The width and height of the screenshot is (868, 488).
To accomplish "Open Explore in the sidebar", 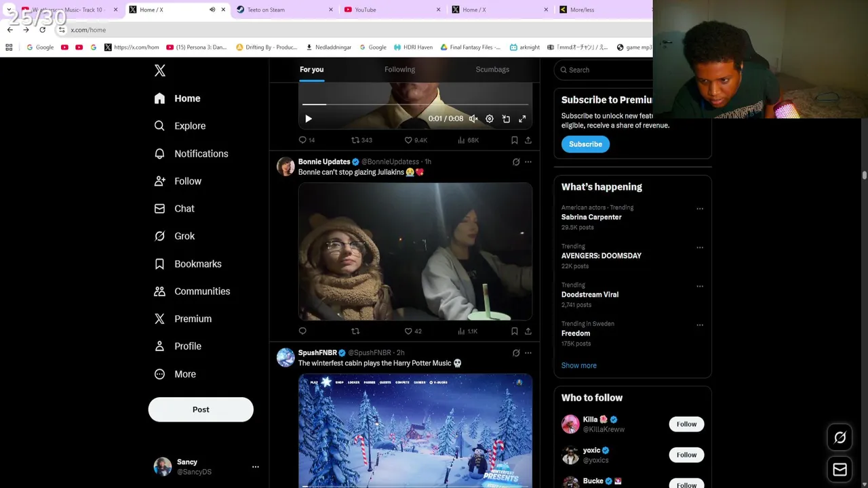I will 180,126.
